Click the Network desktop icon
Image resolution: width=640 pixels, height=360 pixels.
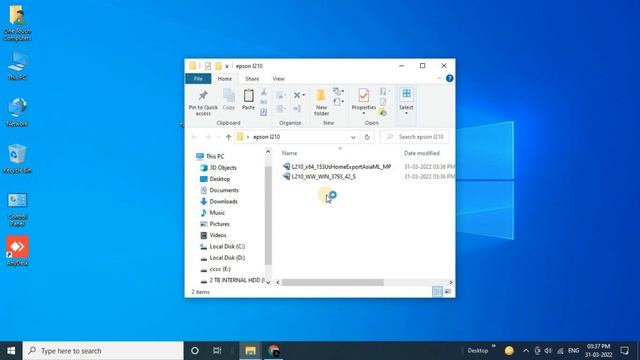tap(17, 112)
